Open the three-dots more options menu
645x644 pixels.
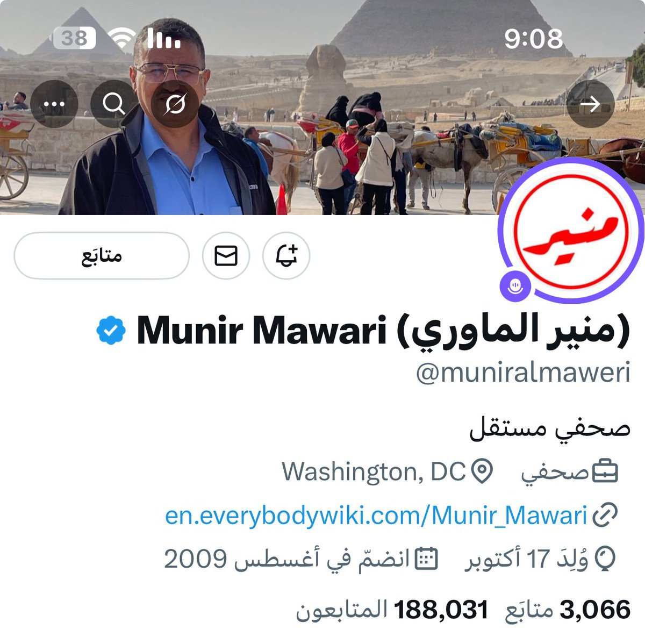[54, 104]
